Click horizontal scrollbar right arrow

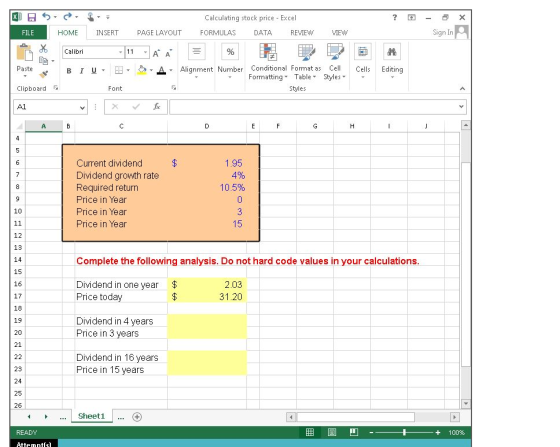tap(455, 417)
